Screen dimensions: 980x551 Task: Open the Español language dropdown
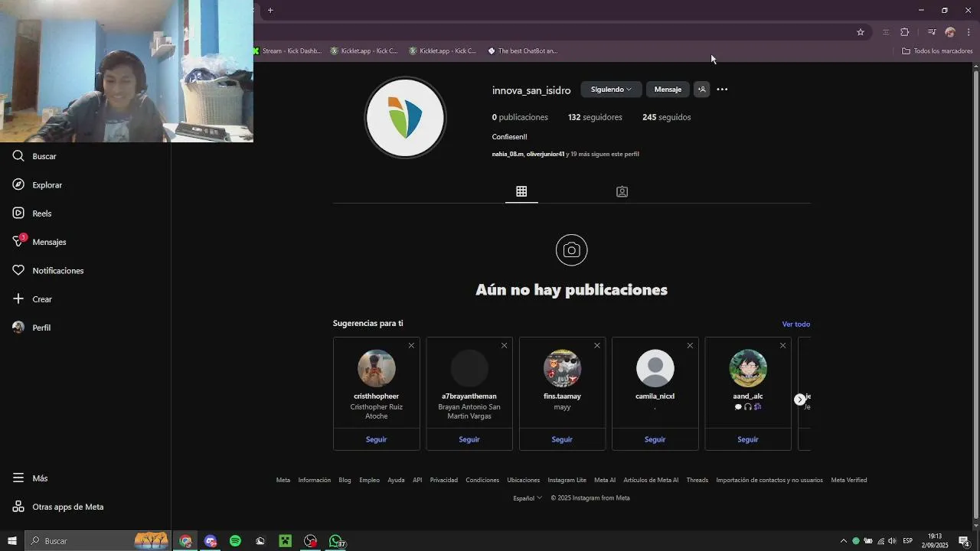528,498
